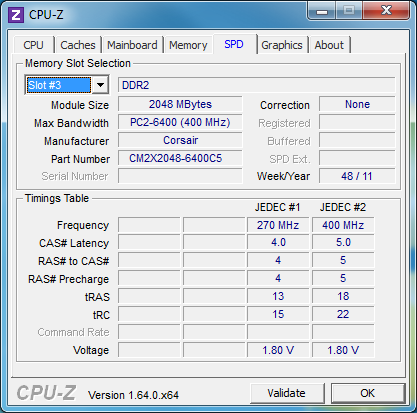The width and height of the screenshot is (417, 413).
Task: Click the tRAS value 18
Action: (343, 296)
